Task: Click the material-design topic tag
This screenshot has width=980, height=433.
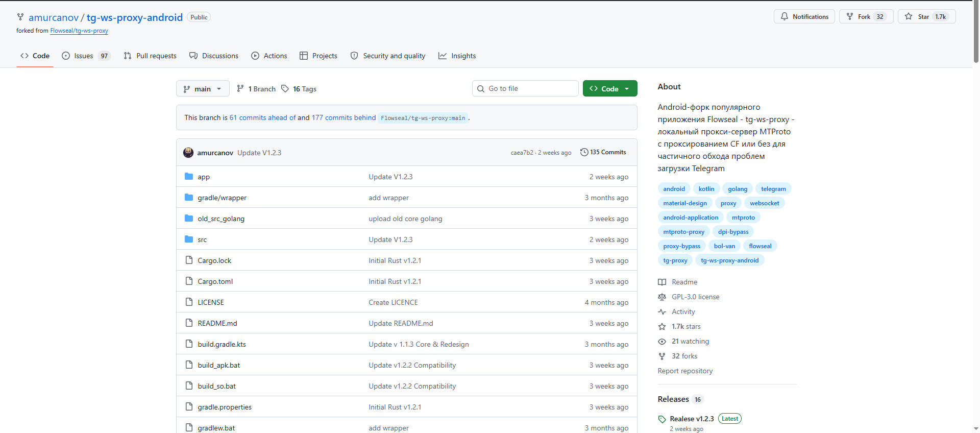Action: pos(685,203)
